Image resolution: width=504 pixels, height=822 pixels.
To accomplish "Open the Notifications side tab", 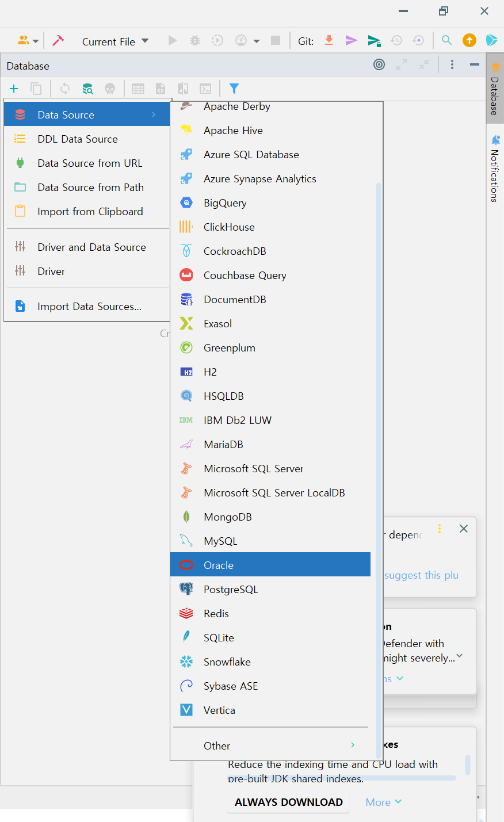I will click(495, 169).
